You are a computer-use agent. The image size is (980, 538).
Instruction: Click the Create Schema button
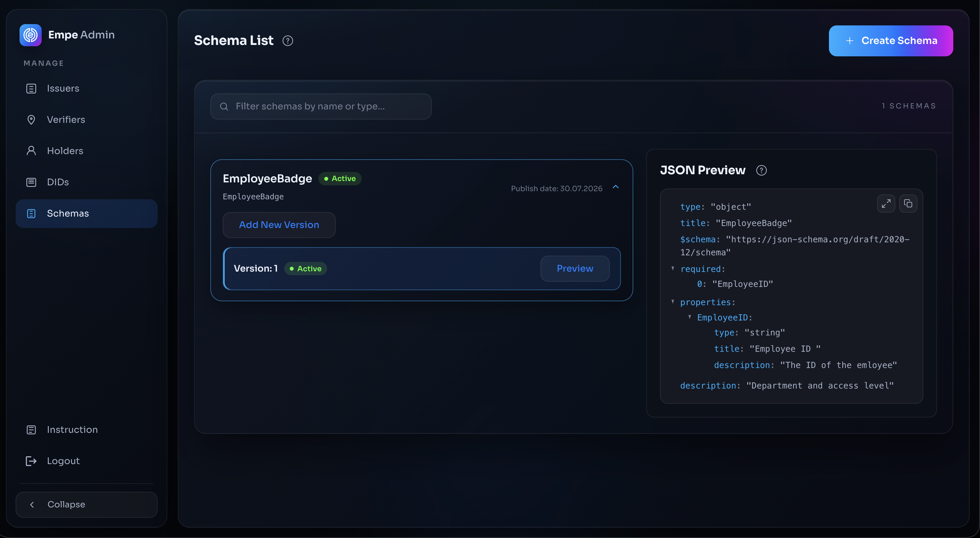coord(890,41)
